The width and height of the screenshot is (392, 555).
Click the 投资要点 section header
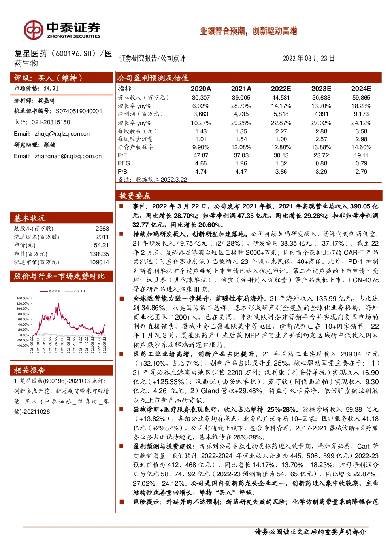(x=249, y=195)
